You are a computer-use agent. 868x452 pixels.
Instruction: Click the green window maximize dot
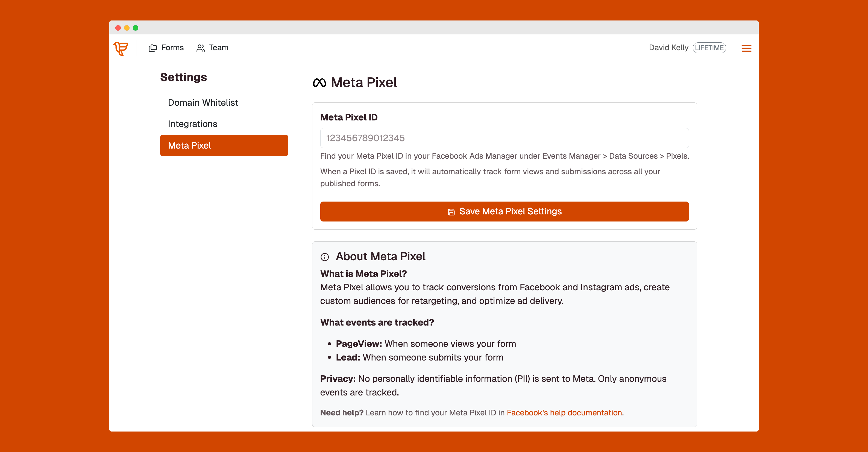point(136,28)
